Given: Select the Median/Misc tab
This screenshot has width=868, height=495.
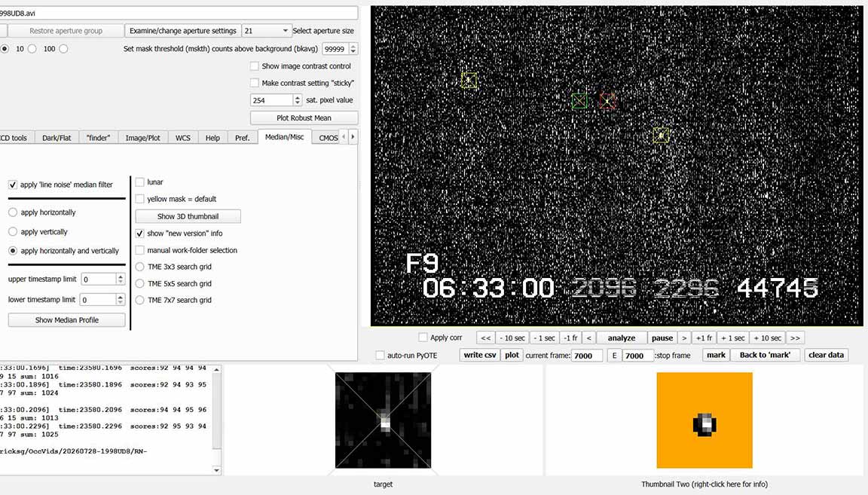Looking at the screenshot, I should pos(285,137).
